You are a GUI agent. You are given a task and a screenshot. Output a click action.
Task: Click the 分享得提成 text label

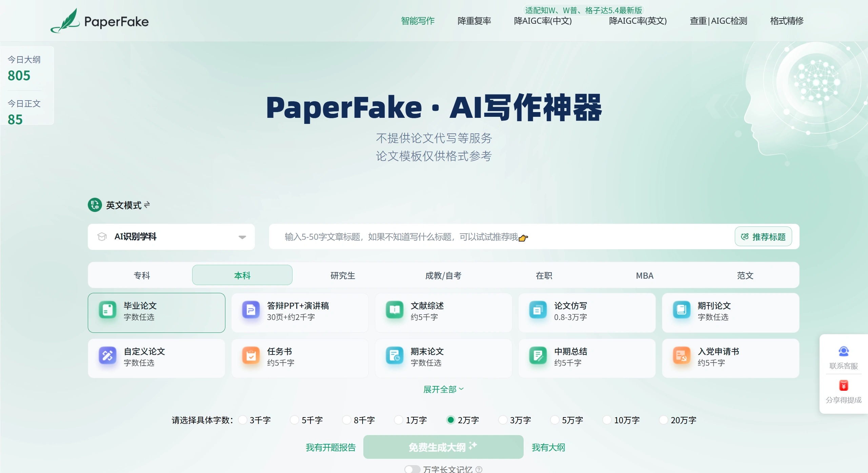click(x=844, y=400)
